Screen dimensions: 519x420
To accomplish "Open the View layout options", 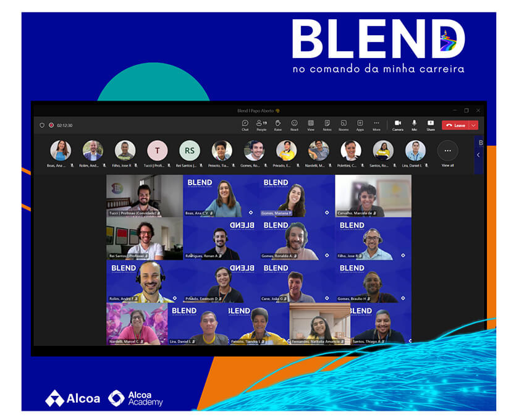I will pos(311,125).
